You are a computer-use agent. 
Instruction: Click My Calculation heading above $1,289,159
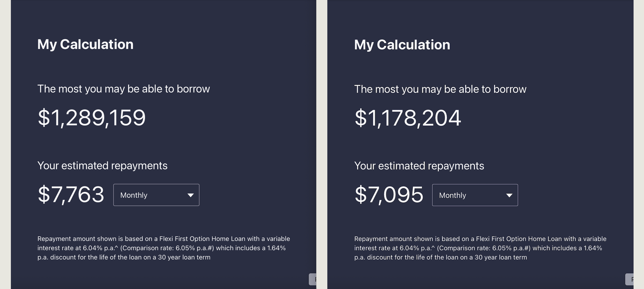click(x=85, y=44)
